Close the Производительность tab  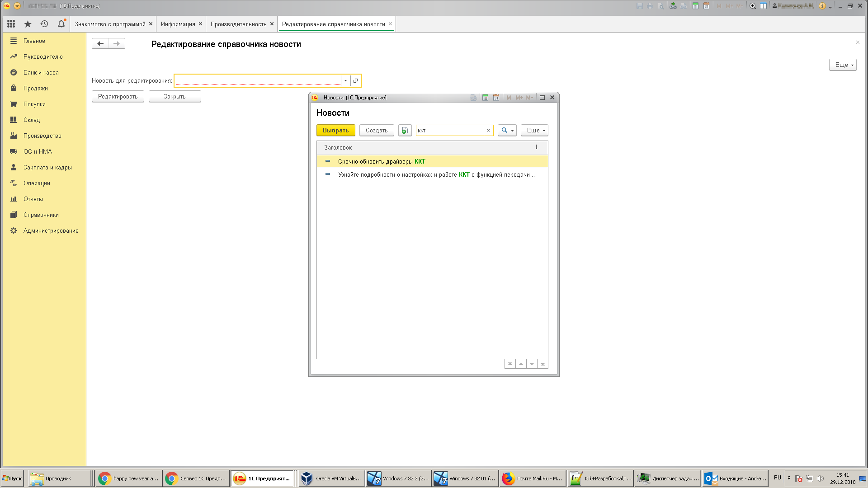click(x=272, y=24)
